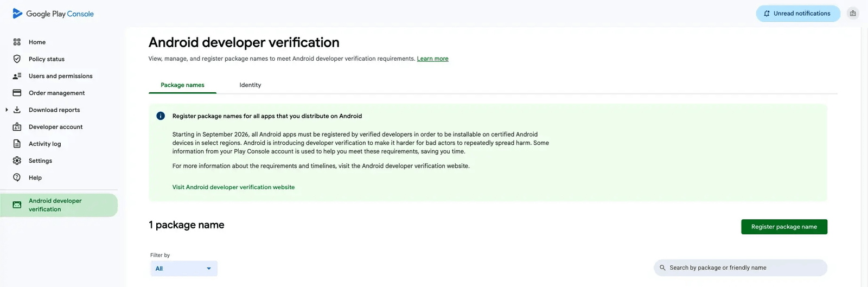868x287 pixels.
Task: Click the 'Android developer verification' page title
Action: tap(244, 42)
